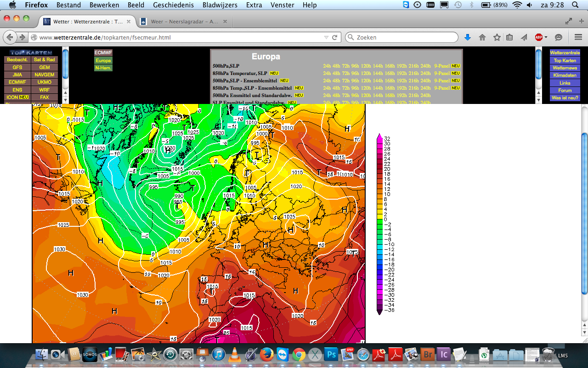Launch Photoshop from the dock
Viewport: 588px width, 368px height.
331,355
